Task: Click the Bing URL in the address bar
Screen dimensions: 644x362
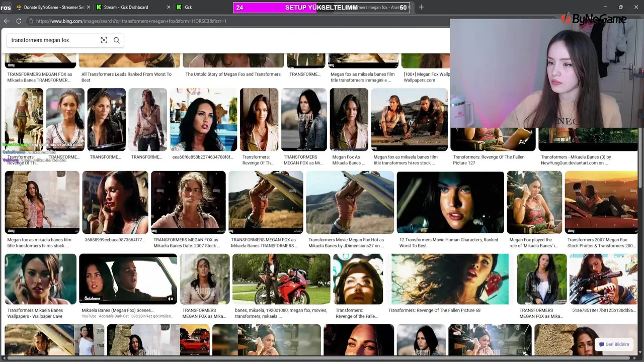Action: tap(131, 21)
